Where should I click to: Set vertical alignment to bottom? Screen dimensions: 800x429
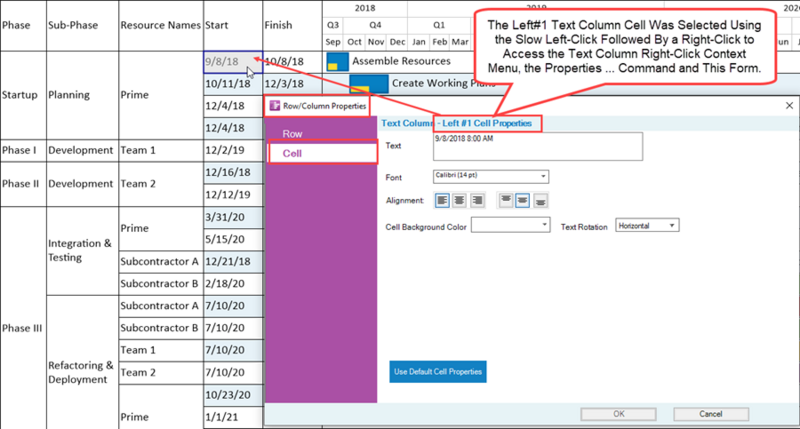coord(540,200)
